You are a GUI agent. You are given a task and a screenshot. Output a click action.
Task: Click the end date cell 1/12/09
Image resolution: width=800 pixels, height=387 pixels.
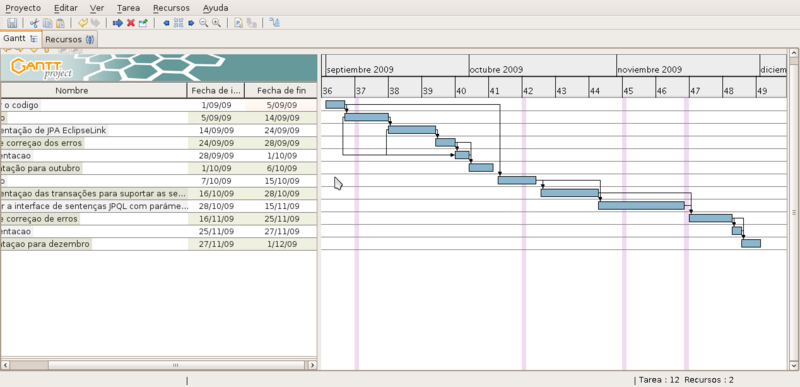coord(281,244)
